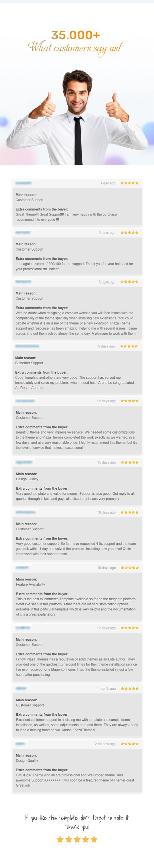Viewport: 154px width, 868px height.
Task: Click the stars beside "2 months ago"
Action: (x=129, y=744)
